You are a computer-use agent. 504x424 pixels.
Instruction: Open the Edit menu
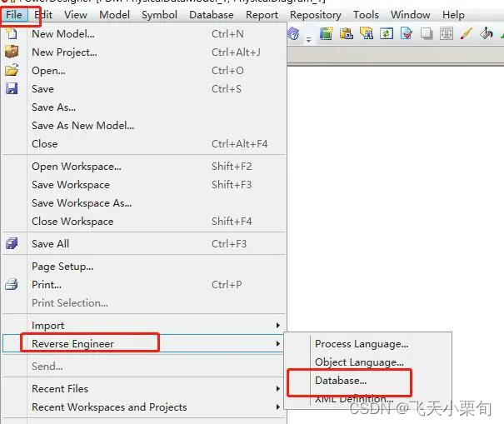pyautogui.click(x=43, y=15)
